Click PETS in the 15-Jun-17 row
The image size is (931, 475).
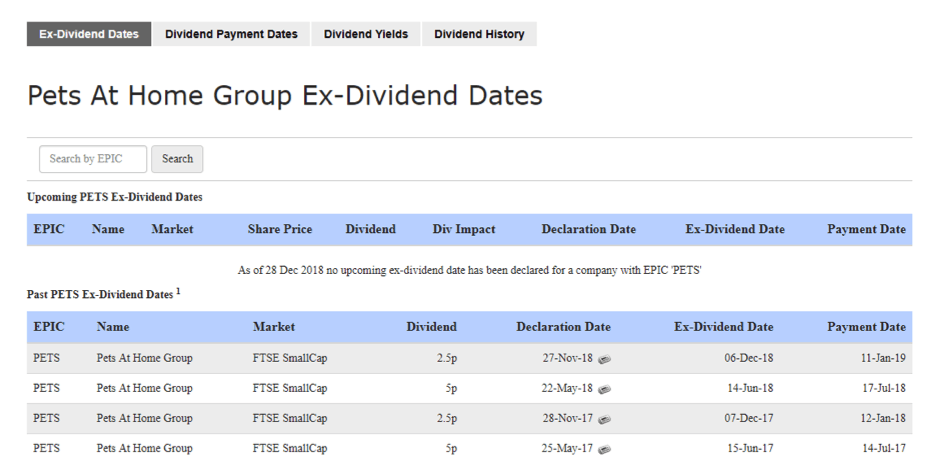pyautogui.click(x=46, y=449)
